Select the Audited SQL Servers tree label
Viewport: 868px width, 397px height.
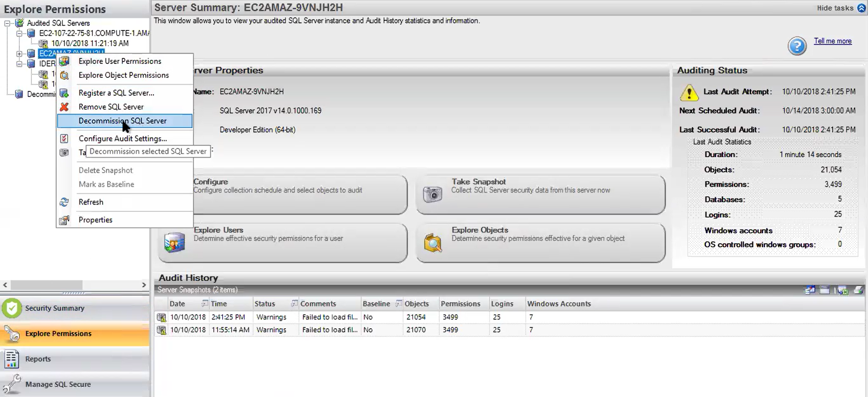[58, 23]
